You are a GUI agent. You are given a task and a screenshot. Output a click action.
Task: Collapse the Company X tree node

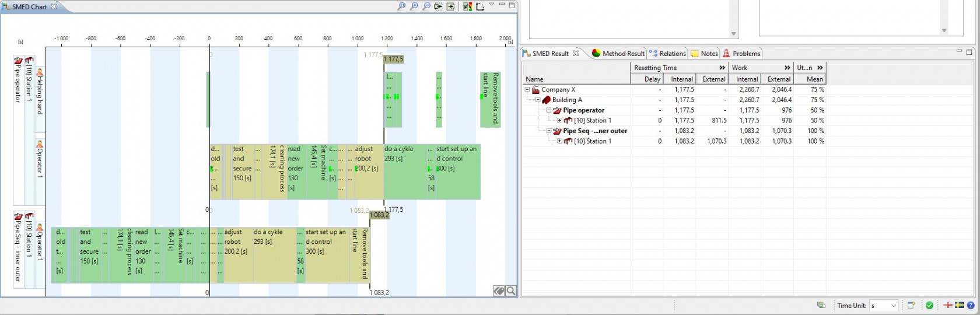pyautogui.click(x=527, y=90)
